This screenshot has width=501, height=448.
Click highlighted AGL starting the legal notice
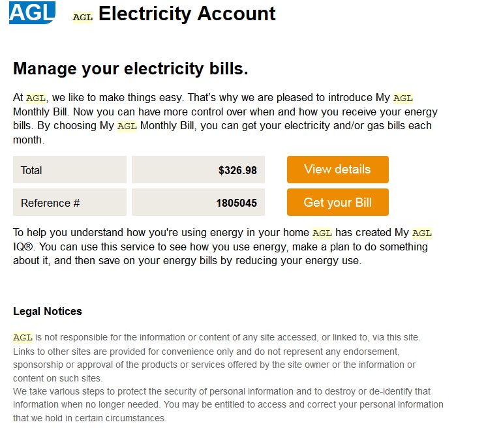23,338
